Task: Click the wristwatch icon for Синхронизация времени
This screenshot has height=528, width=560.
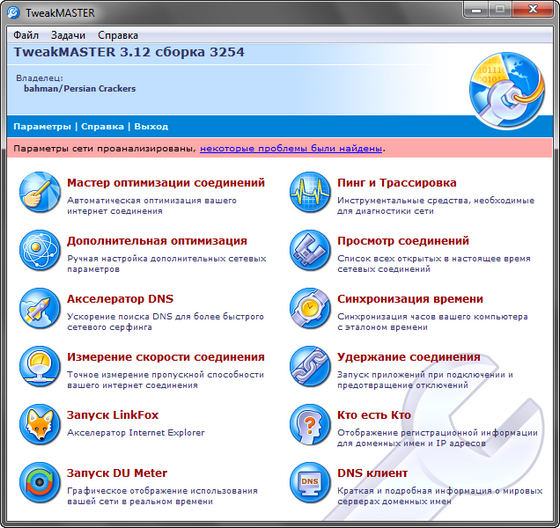Action: 310,308
